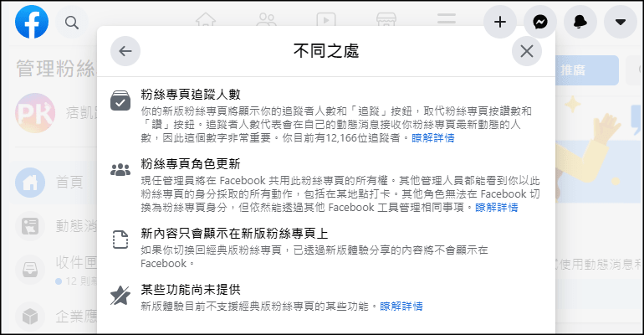Open Friends tab in top navigation
The image size is (644, 335).
pos(266,19)
